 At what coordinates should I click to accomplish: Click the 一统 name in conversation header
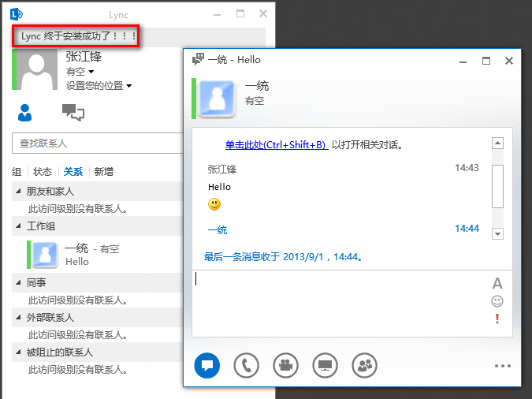(257, 86)
